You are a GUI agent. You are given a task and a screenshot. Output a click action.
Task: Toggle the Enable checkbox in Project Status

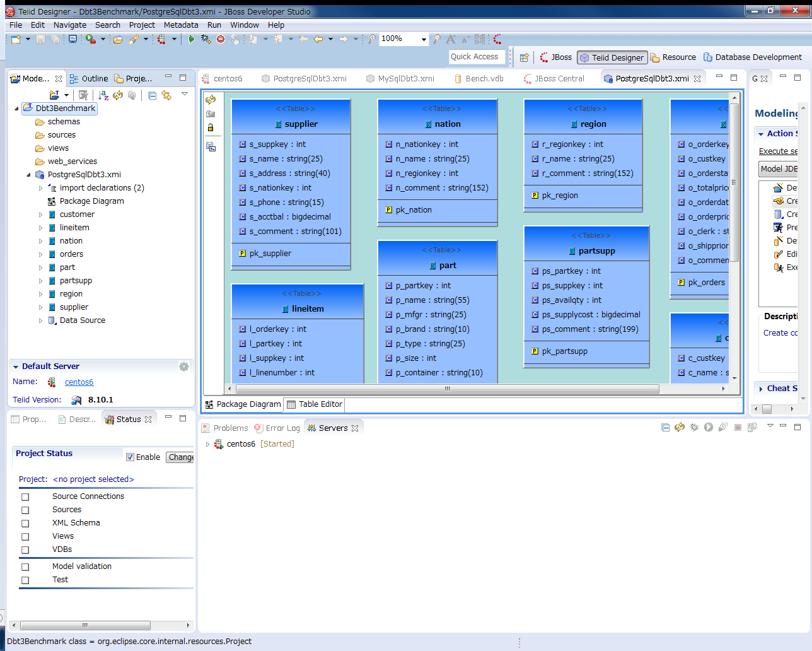pos(130,457)
